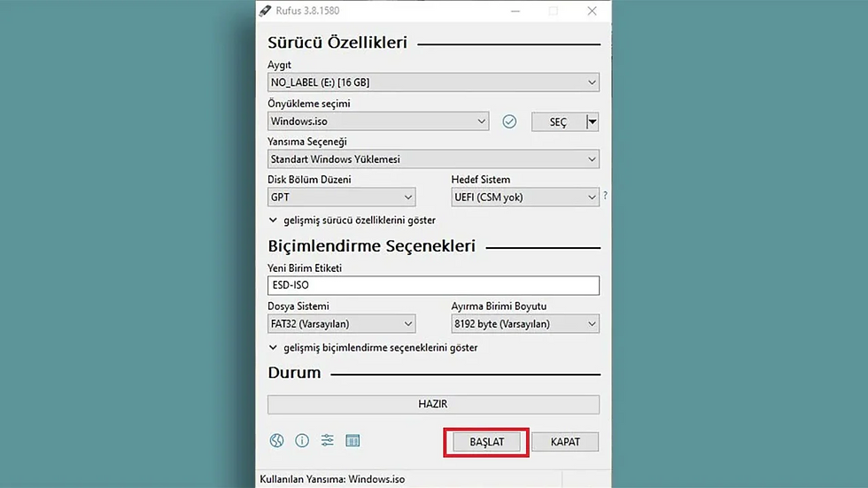Open the Hedef Sistem UEFI dropdown
868x488 pixels.
click(525, 197)
